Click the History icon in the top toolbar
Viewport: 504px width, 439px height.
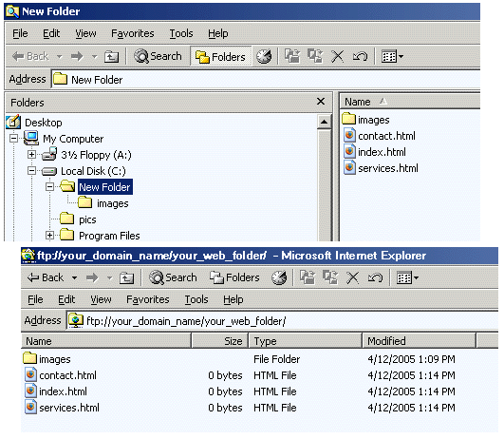pyautogui.click(x=264, y=56)
